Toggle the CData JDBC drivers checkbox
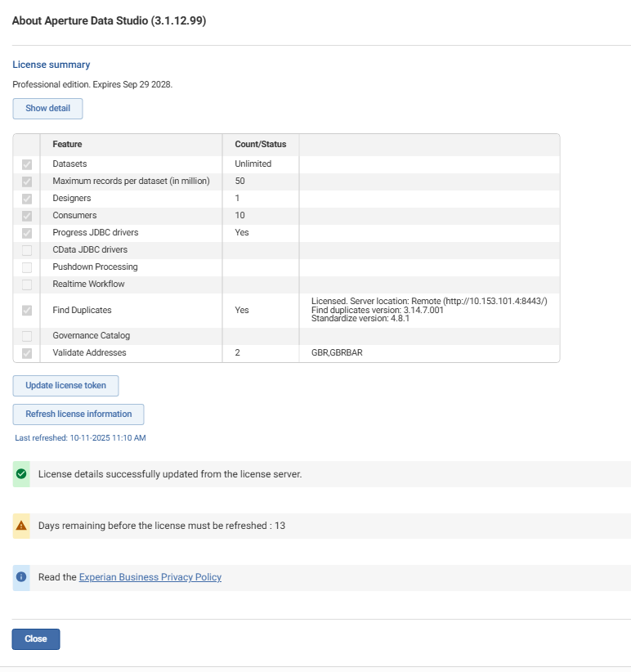This screenshot has width=631, height=672. [x=26, y=250]
